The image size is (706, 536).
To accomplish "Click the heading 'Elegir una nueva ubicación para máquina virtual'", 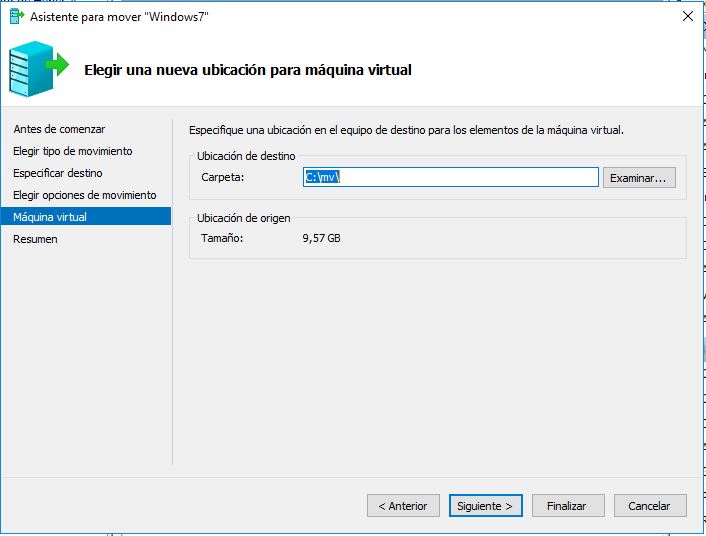I will coord(248,70).
